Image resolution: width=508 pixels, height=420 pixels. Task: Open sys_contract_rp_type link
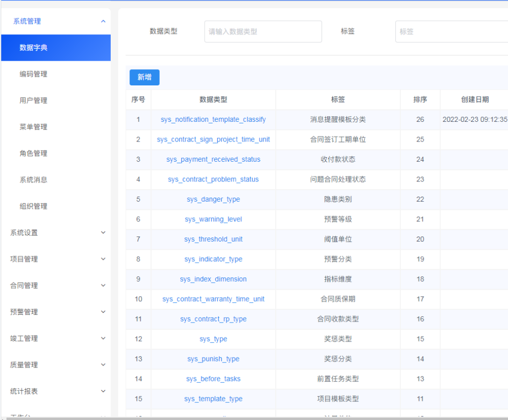213,319
